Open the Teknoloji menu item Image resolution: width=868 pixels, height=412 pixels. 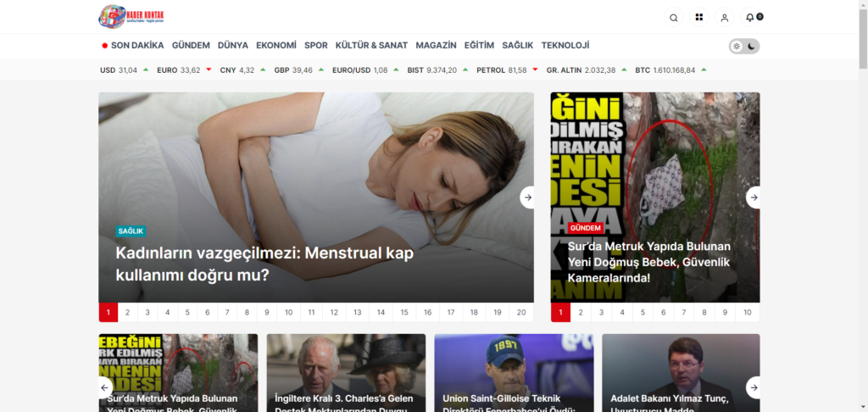click(x=565, y=46)
